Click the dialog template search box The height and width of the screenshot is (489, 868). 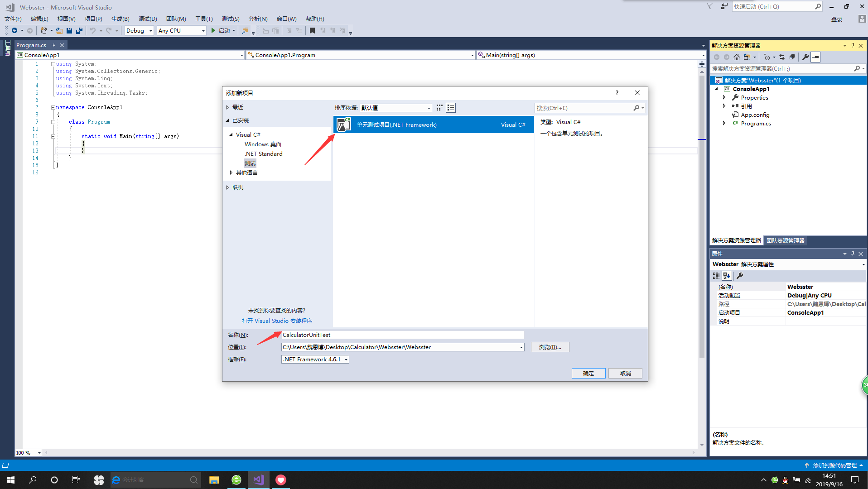pyautogui.click(x=590, y=108)
